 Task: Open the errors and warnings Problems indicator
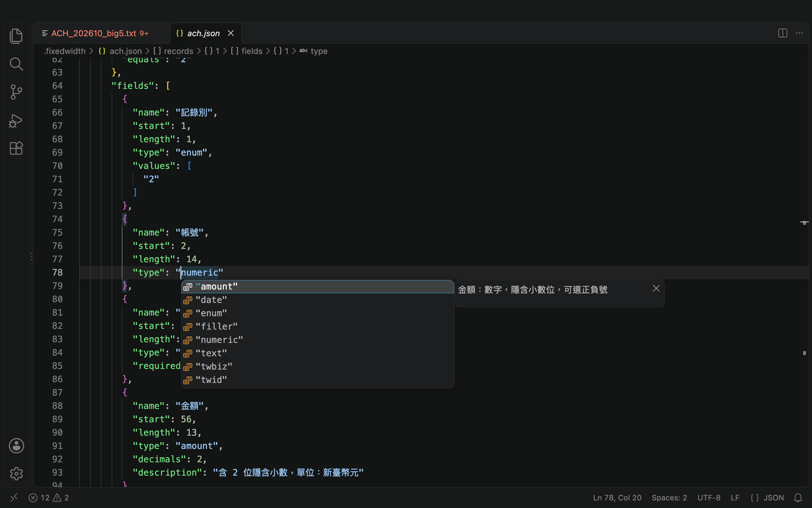coord(49,498)
